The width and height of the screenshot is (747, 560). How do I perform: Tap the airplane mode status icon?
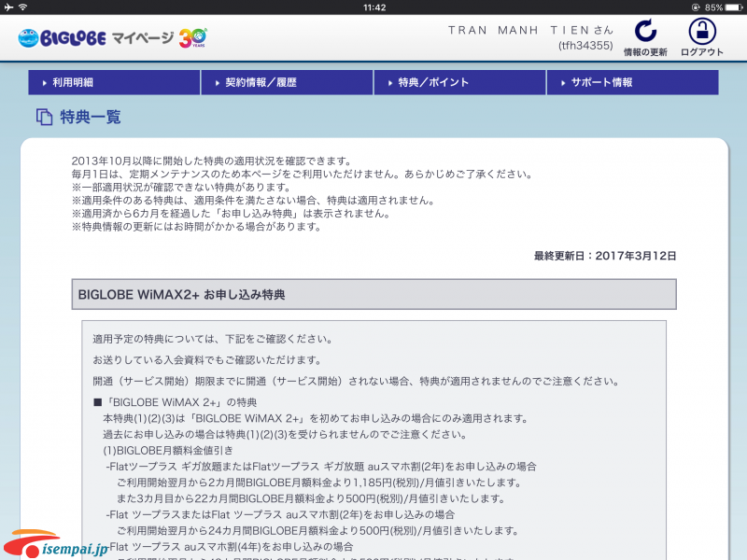[x=9, y=7]
